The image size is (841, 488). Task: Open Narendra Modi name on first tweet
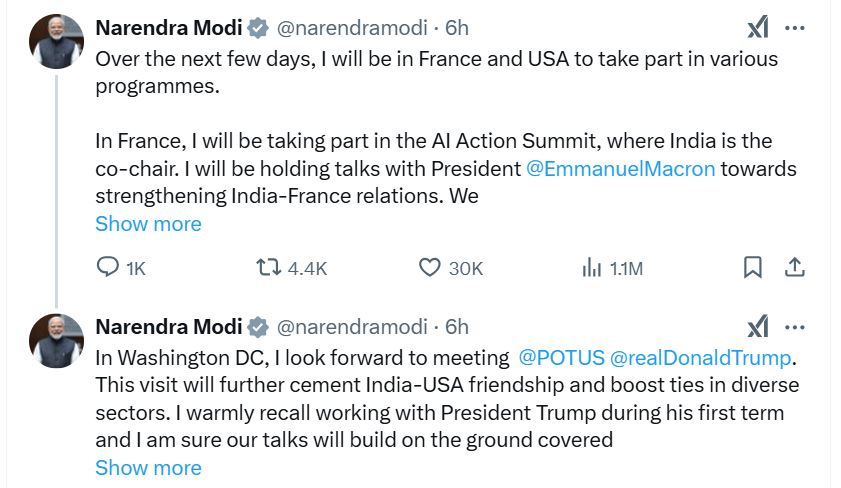pos(168,29)
